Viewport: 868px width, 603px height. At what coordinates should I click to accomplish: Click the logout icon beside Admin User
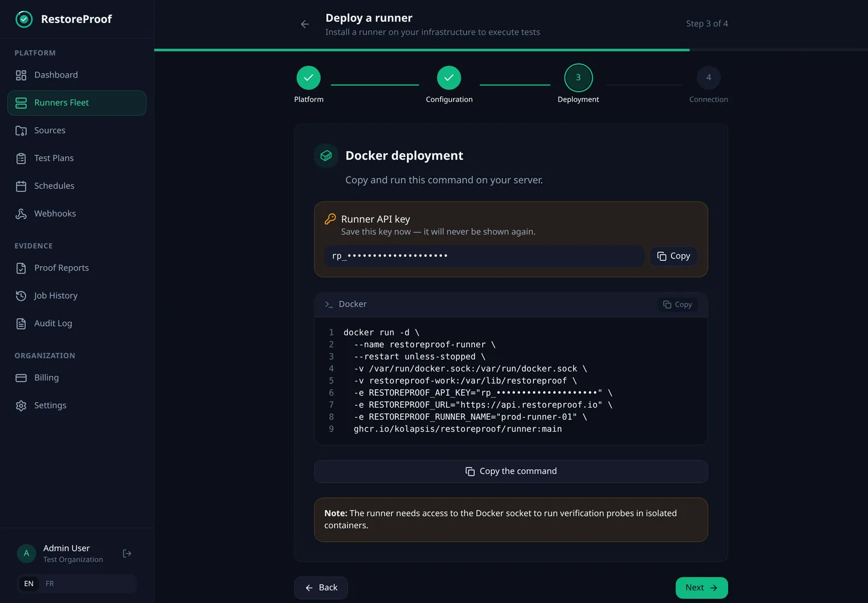pyautogui.click(x=127, y=554)
